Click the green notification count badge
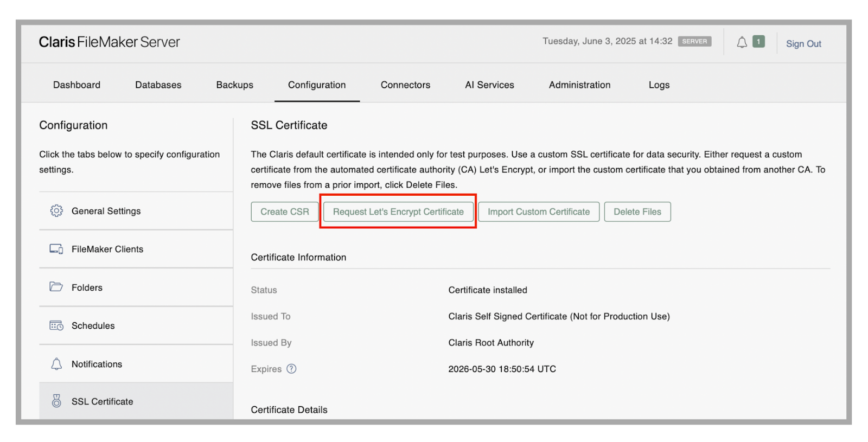868x442 pixels. pos(758,42)
